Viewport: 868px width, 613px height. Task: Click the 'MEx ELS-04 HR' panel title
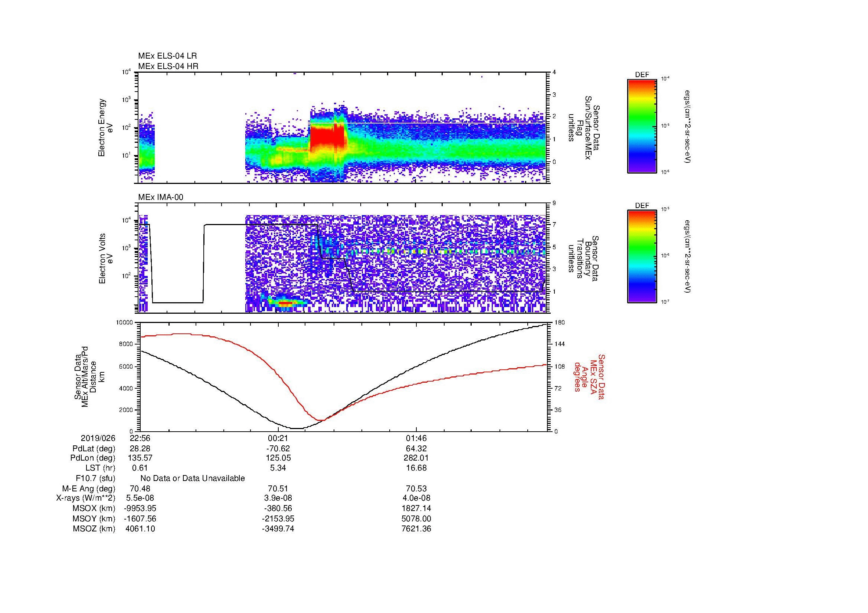[168, 66]
